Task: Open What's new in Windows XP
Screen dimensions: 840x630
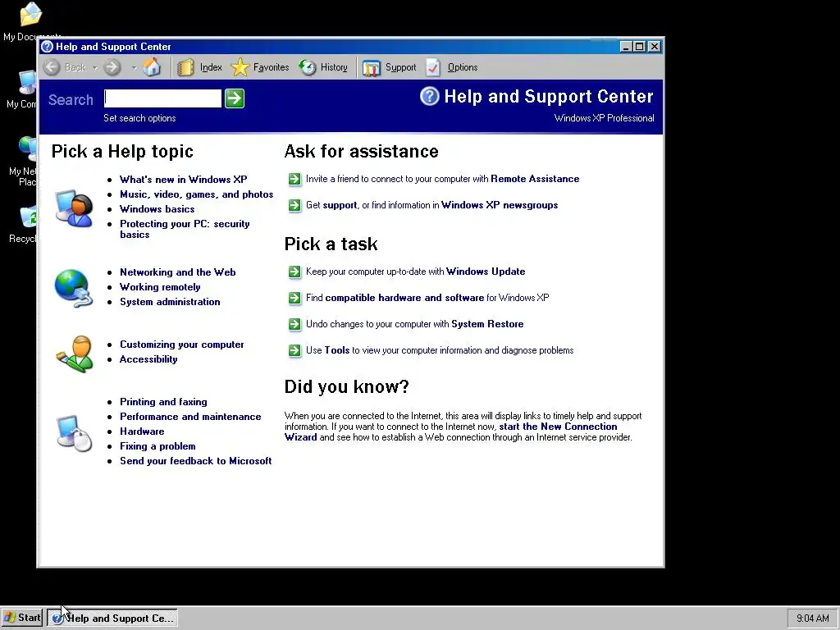Action: [x=183, y=180]
